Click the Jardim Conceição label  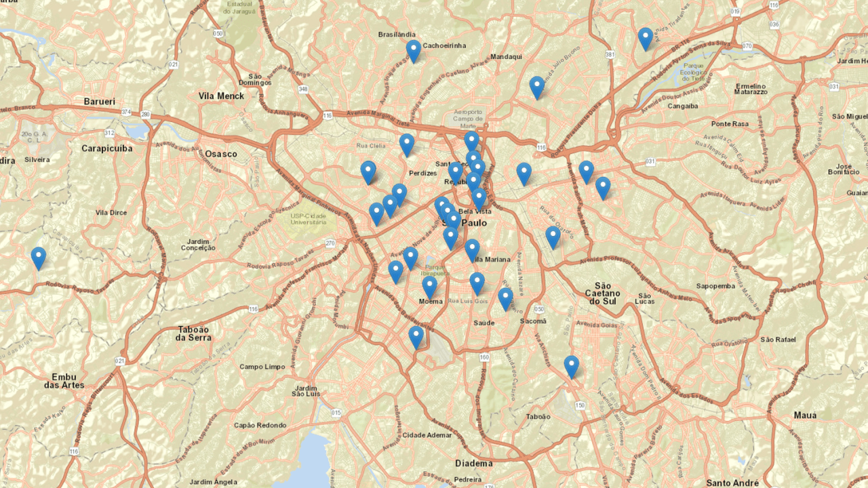pos(198,244)
